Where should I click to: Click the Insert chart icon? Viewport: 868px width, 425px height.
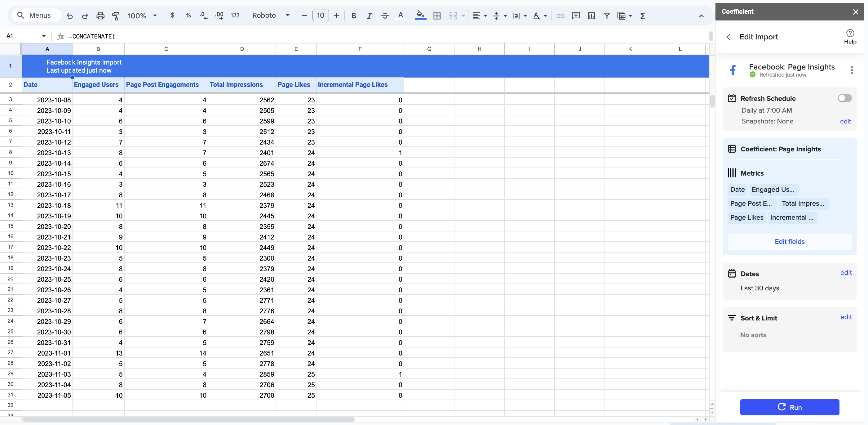[591, 16]
